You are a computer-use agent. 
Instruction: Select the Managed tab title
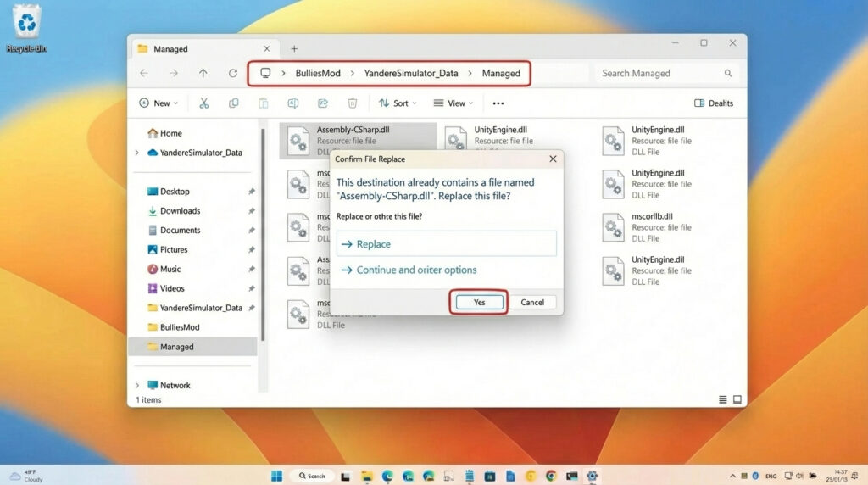pos(170,49)
